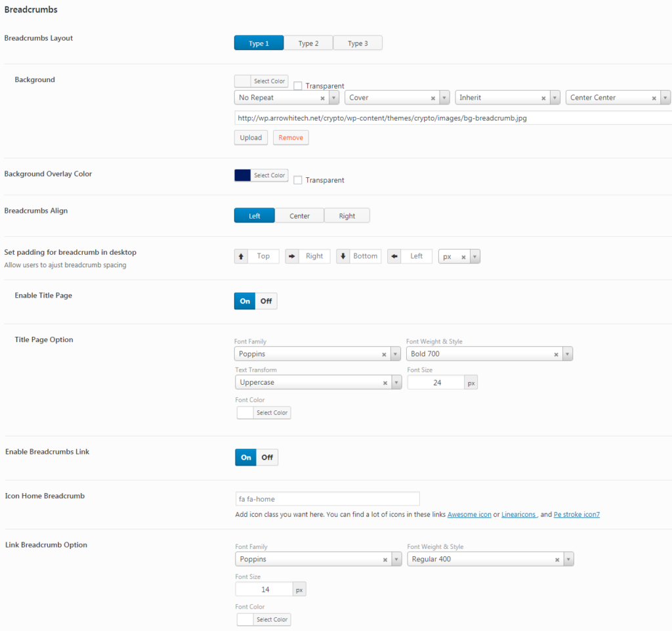Viewport: 672px width, 631px height.
Task: Clear the px padding unit with its x
Action: point(463,257)
